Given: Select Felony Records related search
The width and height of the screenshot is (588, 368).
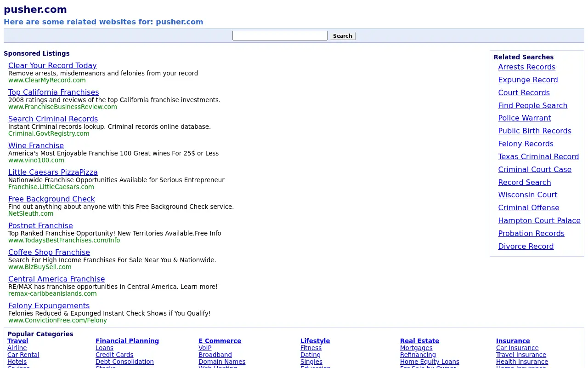Looking at the screenshot, I should pyautogui.click(x=526, y=144).
